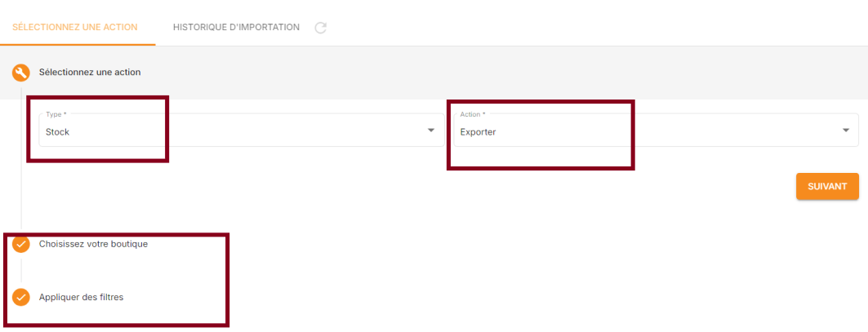Click the Stock value in Type field
The image size is (868, 332).
58,131
